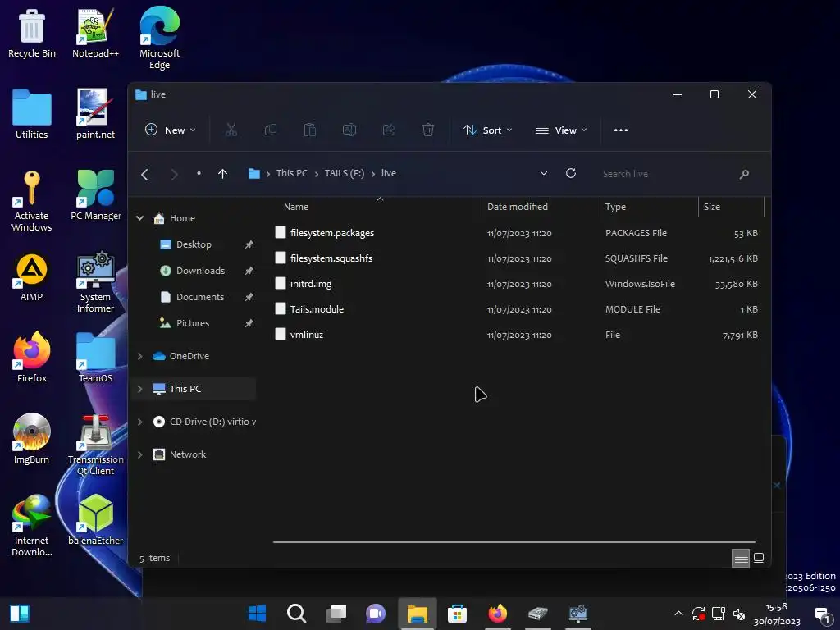Image resolution: width=840 pixels, height=630 pixels.
Task: Open Windows Start button on taskbar
Action: pos(257,614)
